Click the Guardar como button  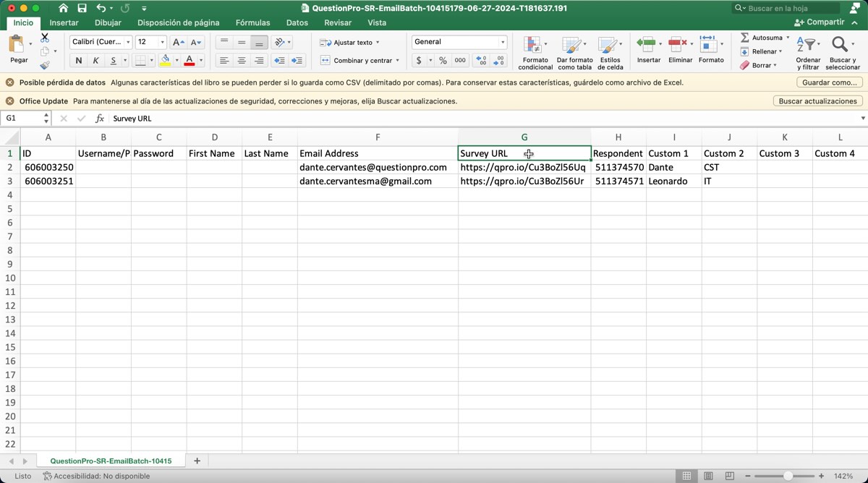[x=829, y=82]
